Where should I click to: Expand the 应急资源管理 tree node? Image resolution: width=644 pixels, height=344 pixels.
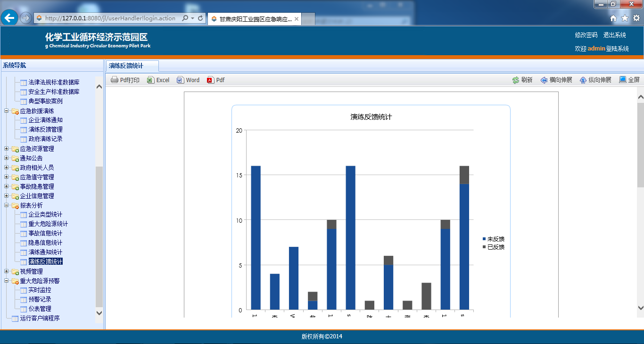[7, 149]
